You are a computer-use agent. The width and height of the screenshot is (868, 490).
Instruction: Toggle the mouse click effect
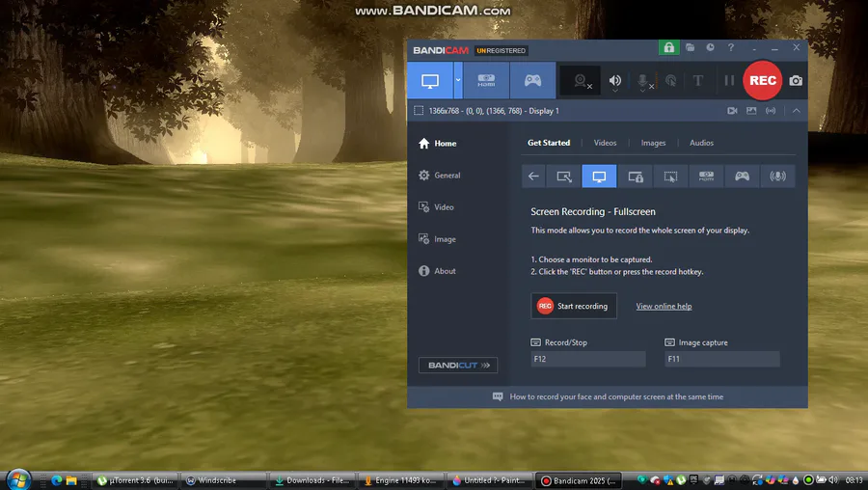(x=670, y=81)
